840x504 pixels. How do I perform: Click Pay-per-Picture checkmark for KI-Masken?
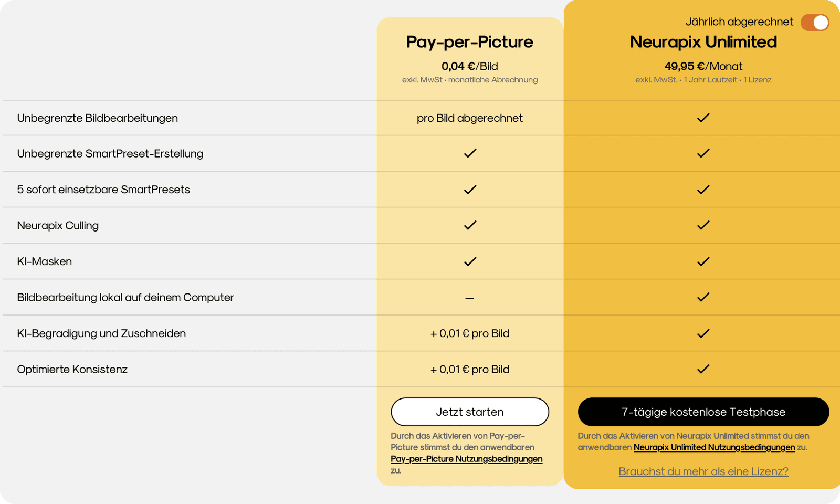(470, 261)
